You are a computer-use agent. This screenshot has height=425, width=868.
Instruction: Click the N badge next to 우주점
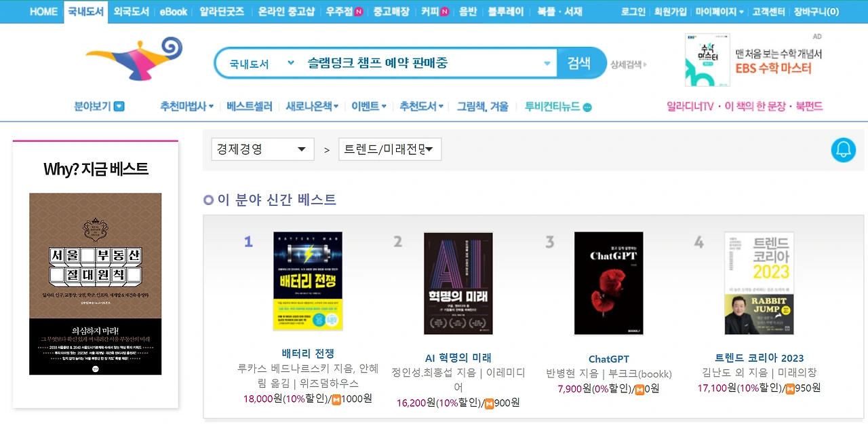tap(359, 12)
